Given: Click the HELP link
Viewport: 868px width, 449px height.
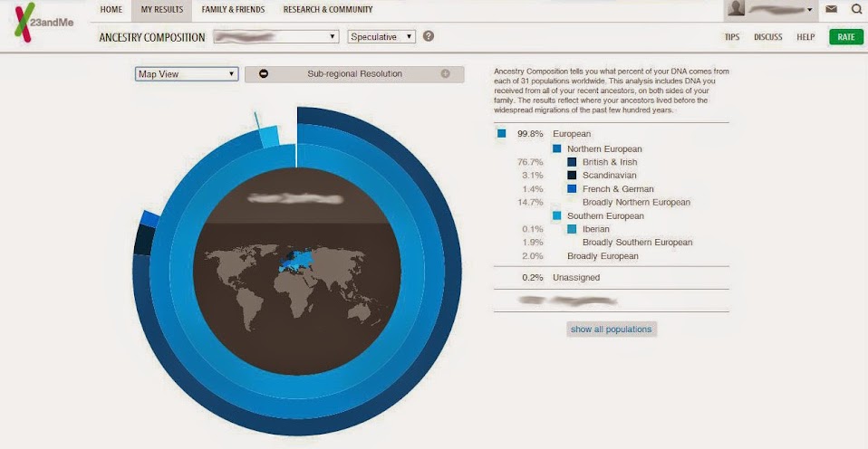Looking at the screenshot, I should click(x=805, y=37).
